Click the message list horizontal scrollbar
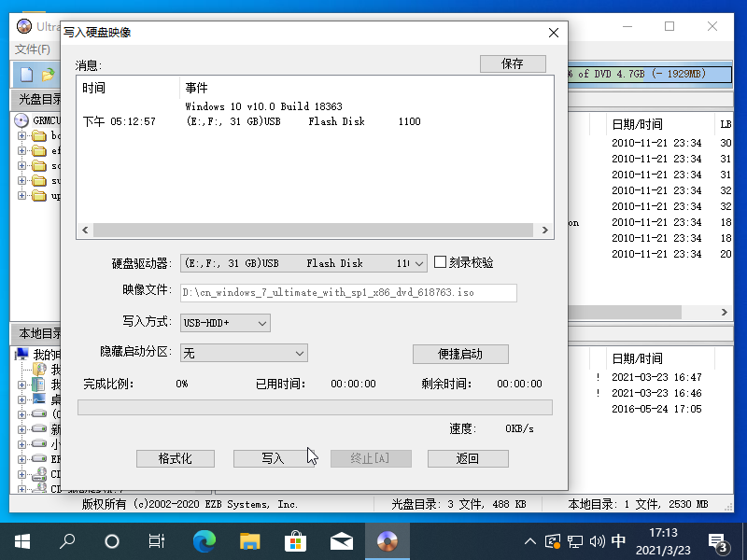The height and width of the screenshot is (560, 747). pos(314,230)
